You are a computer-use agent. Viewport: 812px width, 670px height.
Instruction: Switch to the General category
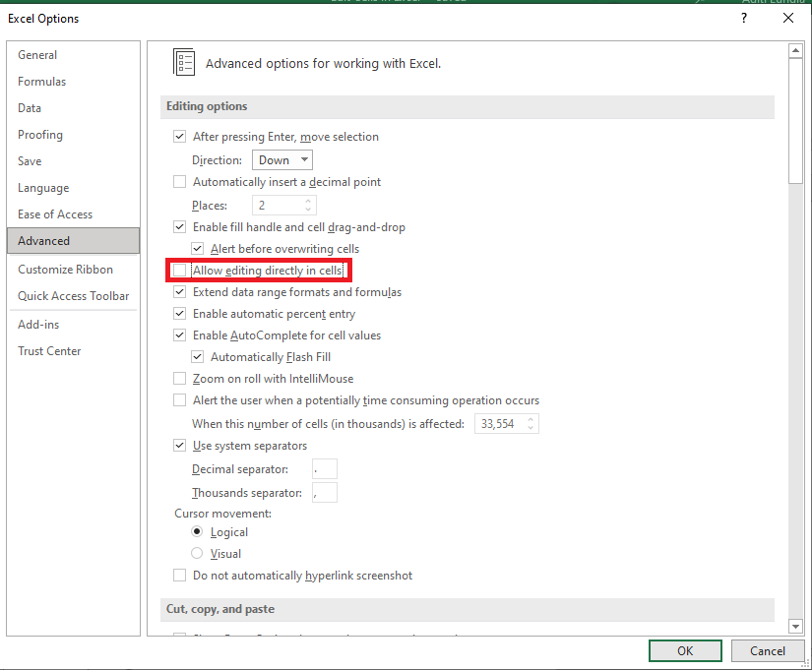pyautogui.click(x=36, y=55)
